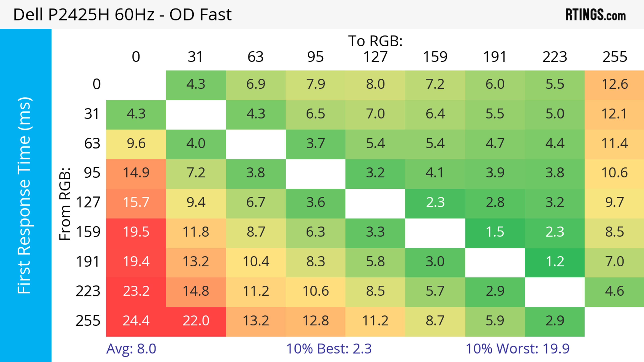Screen dimensions: 644x362
Task: Click the RTINGS.com logo
Action: (595, 15)
